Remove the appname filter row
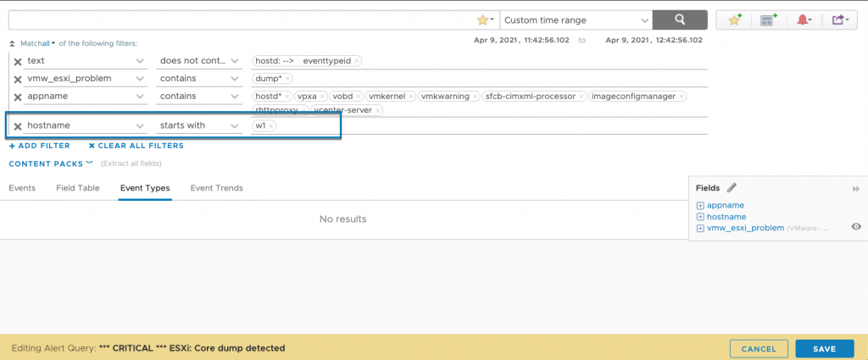 (18, 97)
